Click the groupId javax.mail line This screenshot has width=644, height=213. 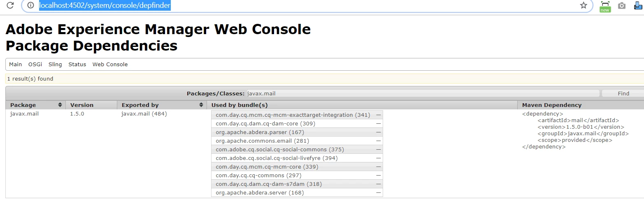583,134
